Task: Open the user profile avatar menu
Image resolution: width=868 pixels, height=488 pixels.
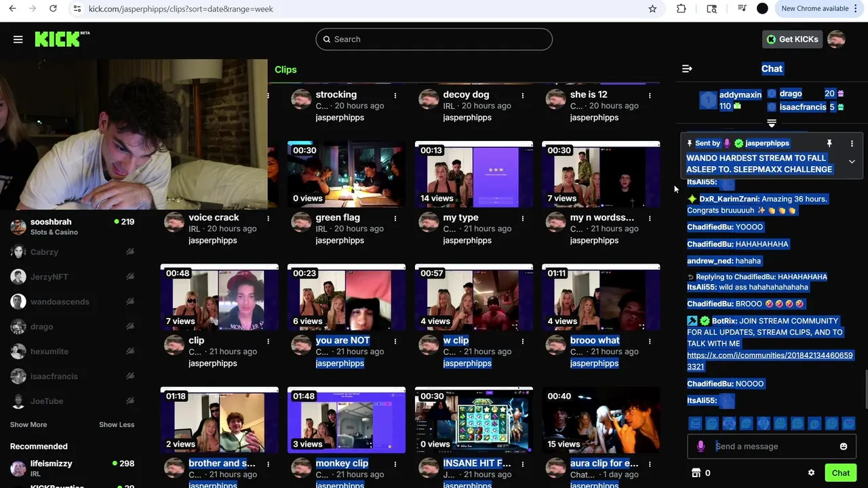Action: coord(836,39)
